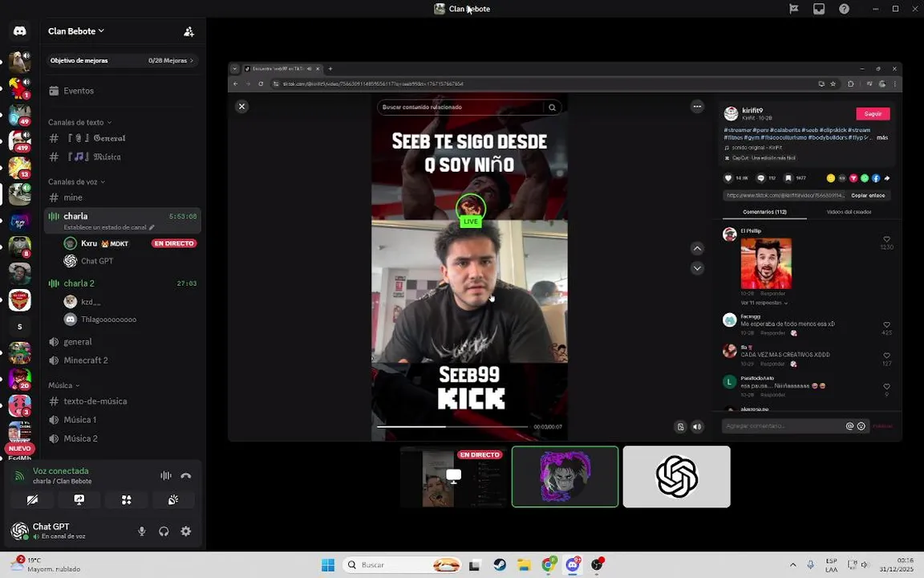Like El Phillip's comment
924x578 pixels.
(x=886, y=239)
